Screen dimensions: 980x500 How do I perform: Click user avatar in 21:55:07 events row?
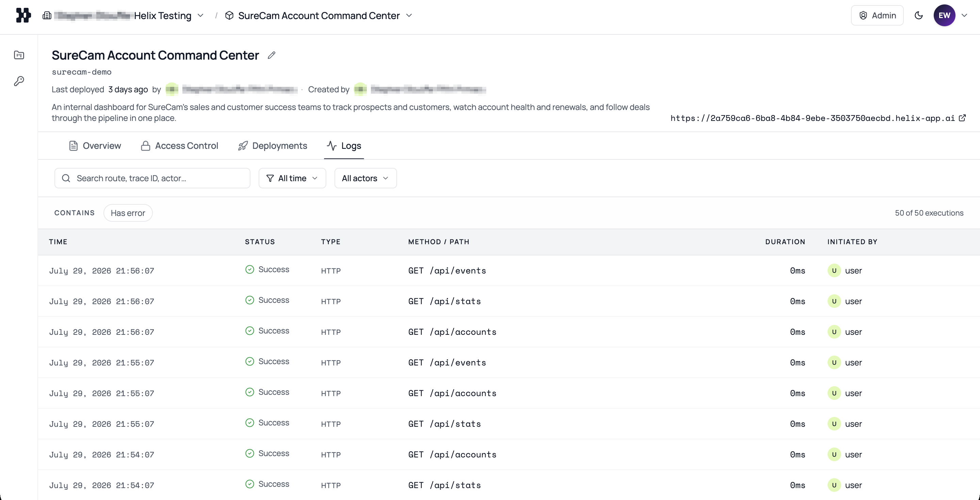tap(834, 362)
